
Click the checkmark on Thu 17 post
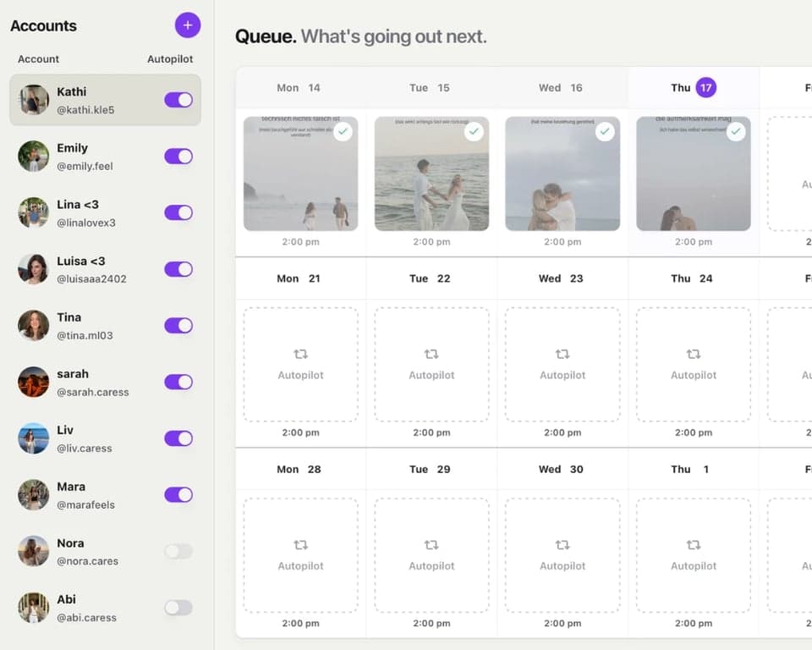tap(736, 132)
